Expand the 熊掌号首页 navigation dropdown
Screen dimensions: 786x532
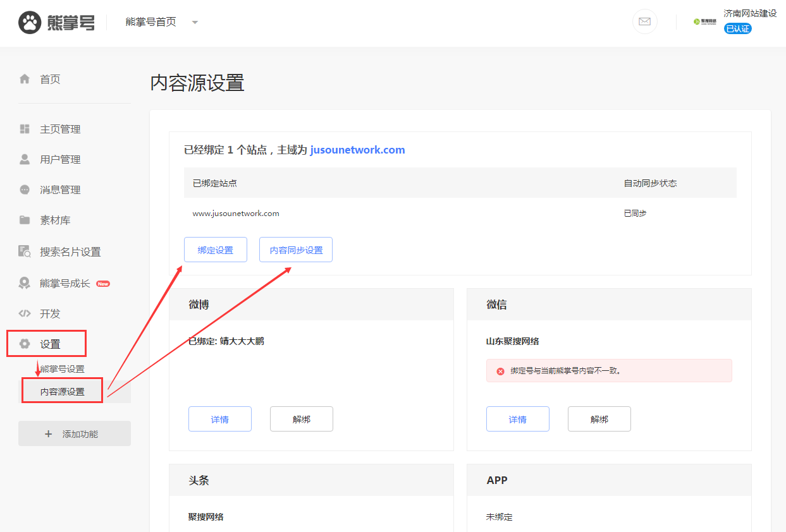click(195, 21)
